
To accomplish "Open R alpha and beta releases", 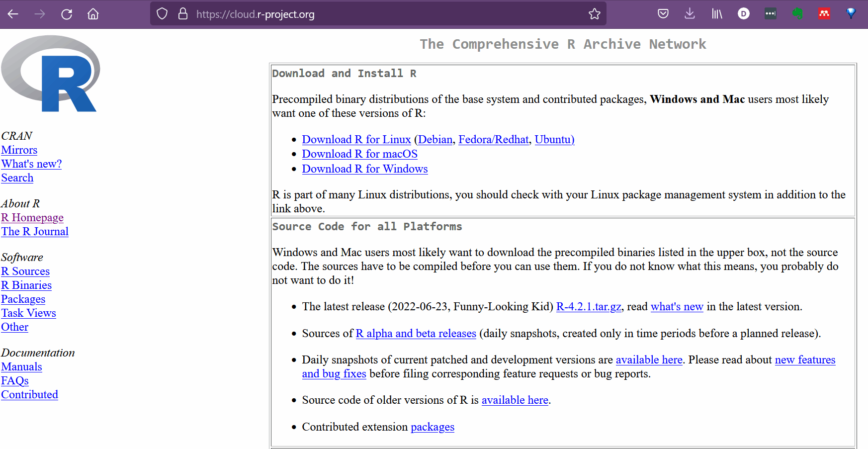I will pyautogui.click(x=416, y=334).
